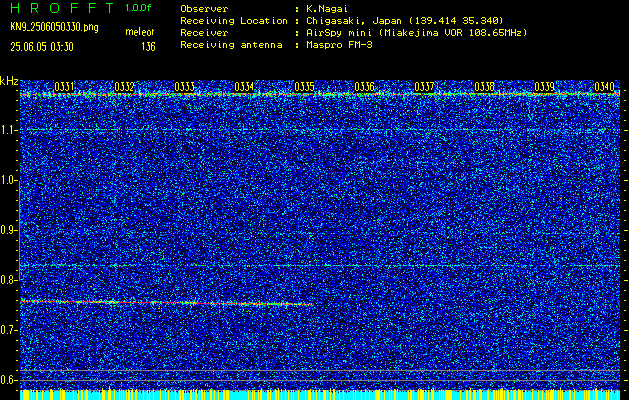The height and width of the screenshot is (400, 629).
Task: Click the date stamp 25.06.05 03:30
Action: [x=42, y=47]
